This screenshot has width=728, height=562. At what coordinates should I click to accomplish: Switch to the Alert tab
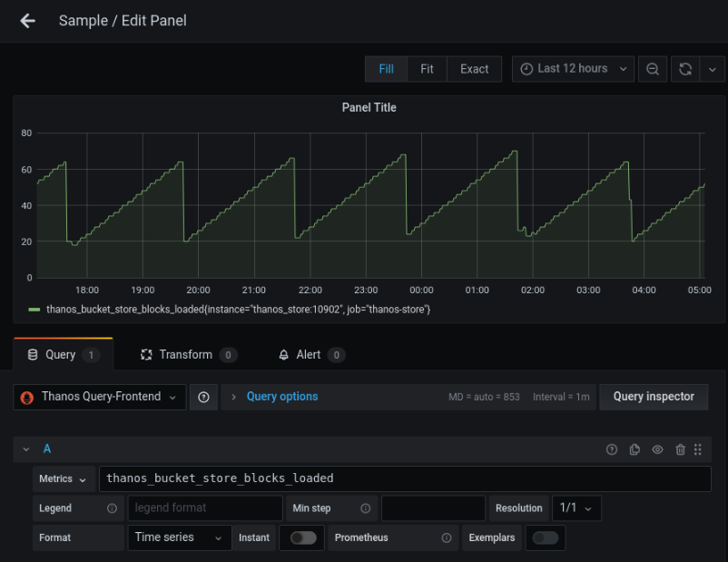[311, 355]
